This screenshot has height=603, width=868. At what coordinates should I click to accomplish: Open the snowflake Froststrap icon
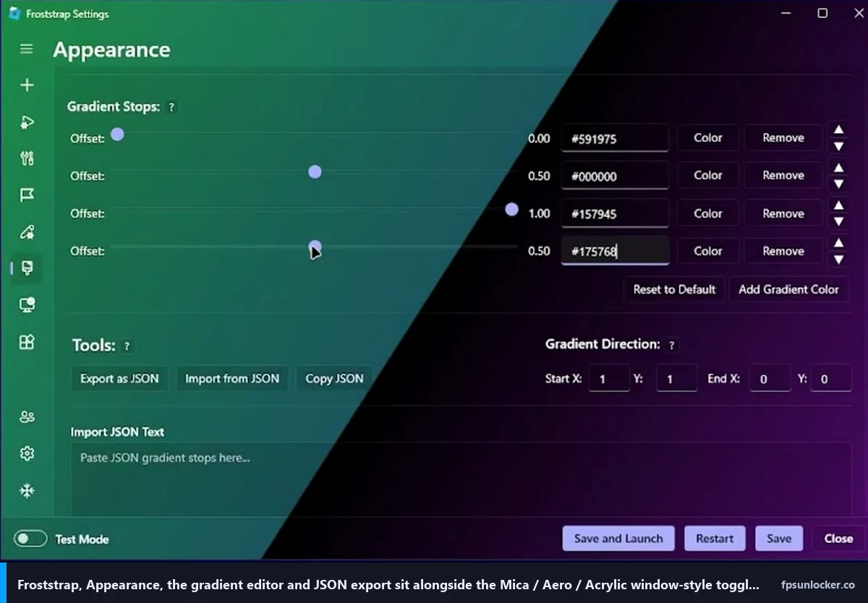[x=27, y=491]
